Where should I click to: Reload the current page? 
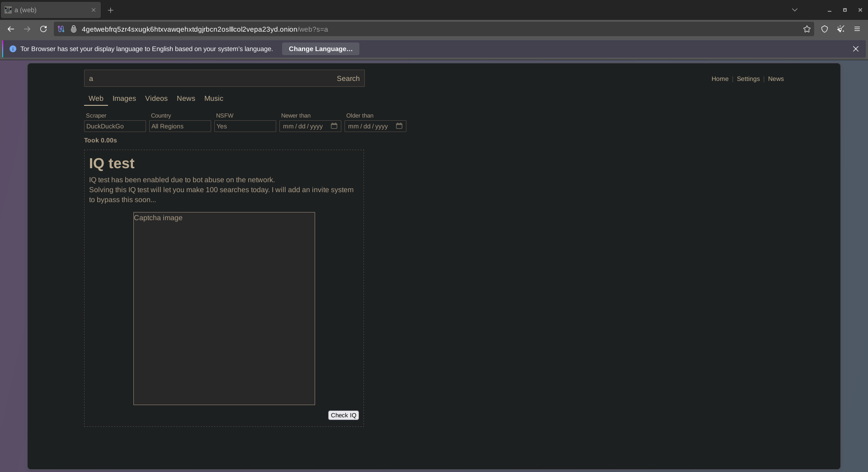(43, 29)
